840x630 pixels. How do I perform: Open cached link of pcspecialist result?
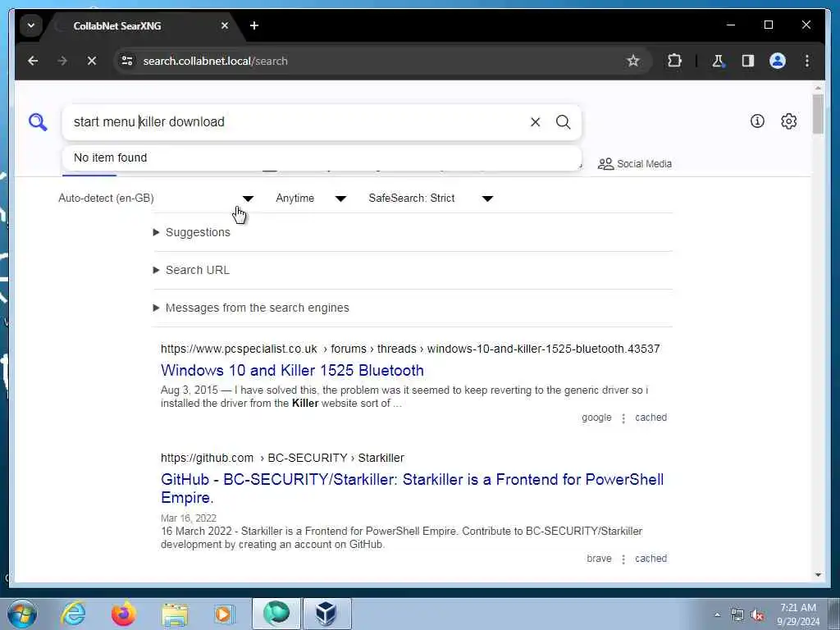pos(651,418)
